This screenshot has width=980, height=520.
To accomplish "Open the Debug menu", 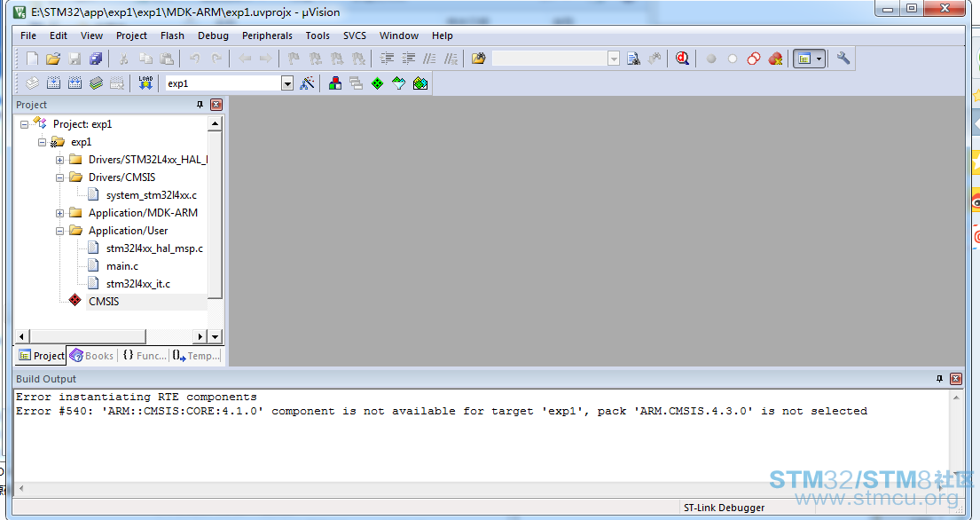I will [x=213, y=35].
